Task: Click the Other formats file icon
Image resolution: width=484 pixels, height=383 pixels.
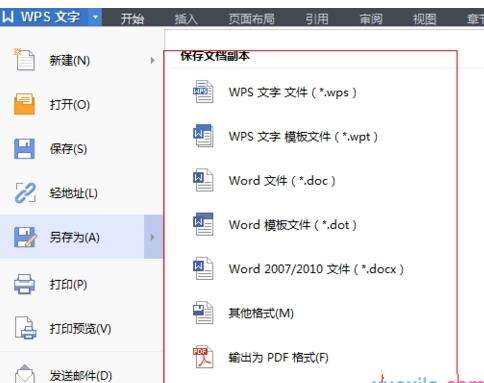Action: (x=203, y=313)
